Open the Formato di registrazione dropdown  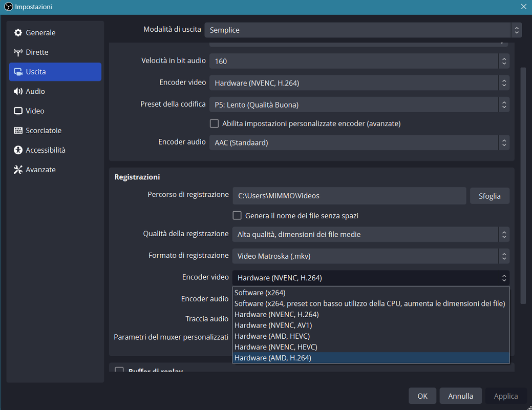pyautogui.click(x=371, y=256)
